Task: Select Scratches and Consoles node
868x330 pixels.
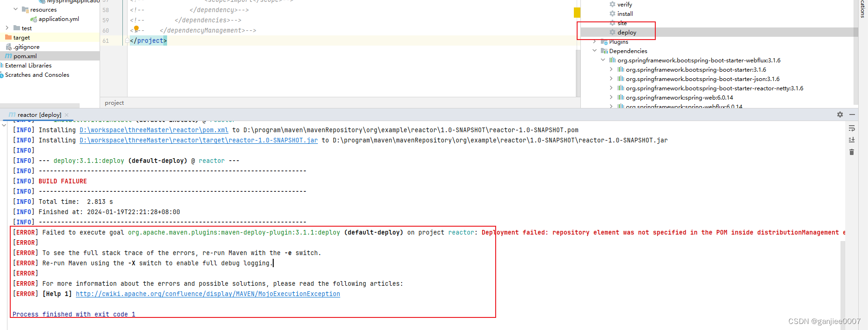Action: [x=37, y=75]
